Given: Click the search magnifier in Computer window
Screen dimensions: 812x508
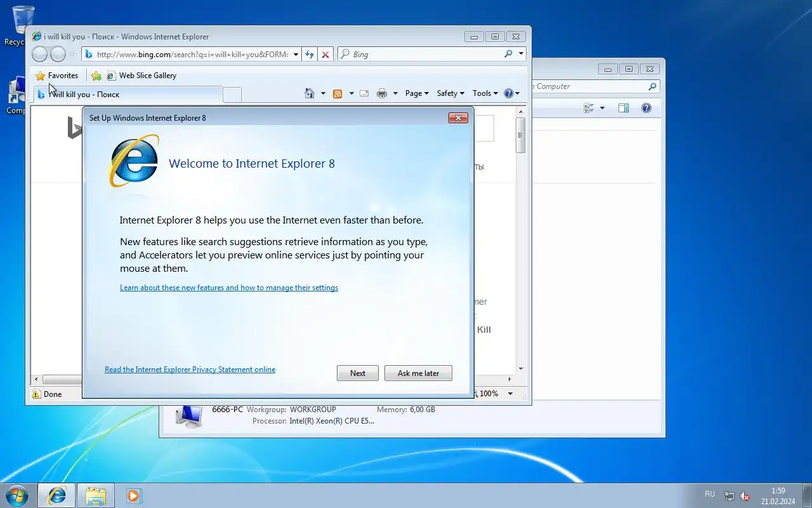Looking at the screenshot, I should click(x=652, y=86).
